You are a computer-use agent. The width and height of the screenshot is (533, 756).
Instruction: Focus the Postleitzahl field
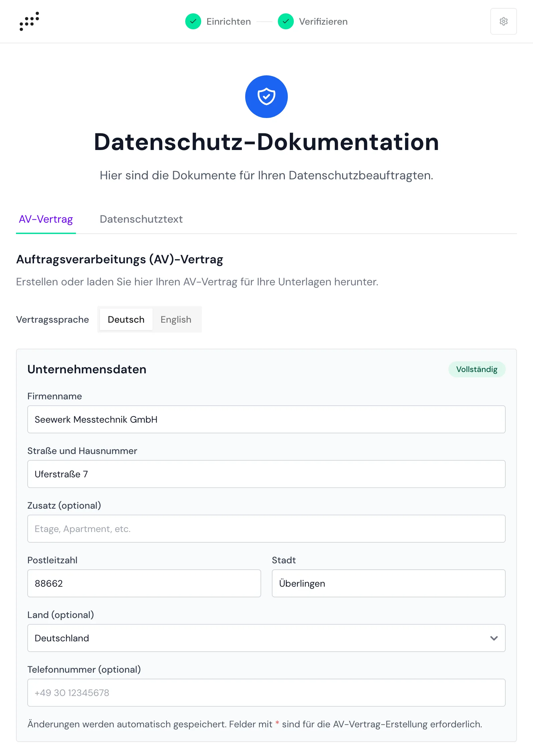(x=144, y=583)
